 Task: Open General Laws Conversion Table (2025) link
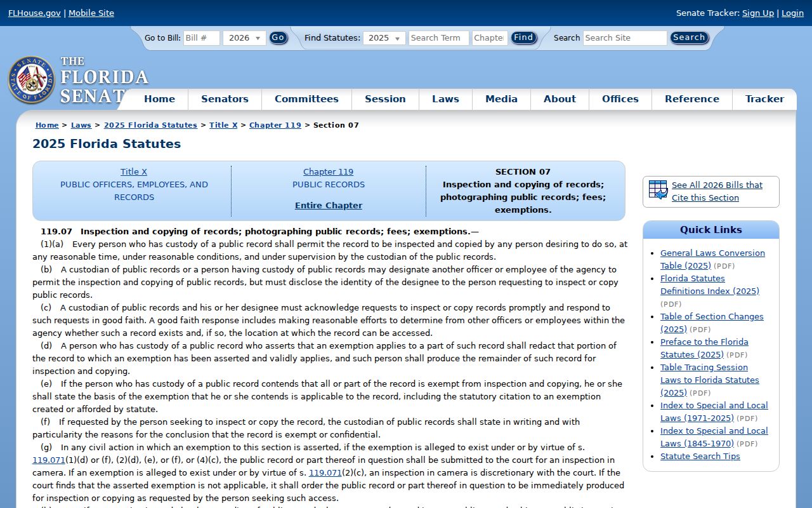pyautogui.click(x=712, y=259)
